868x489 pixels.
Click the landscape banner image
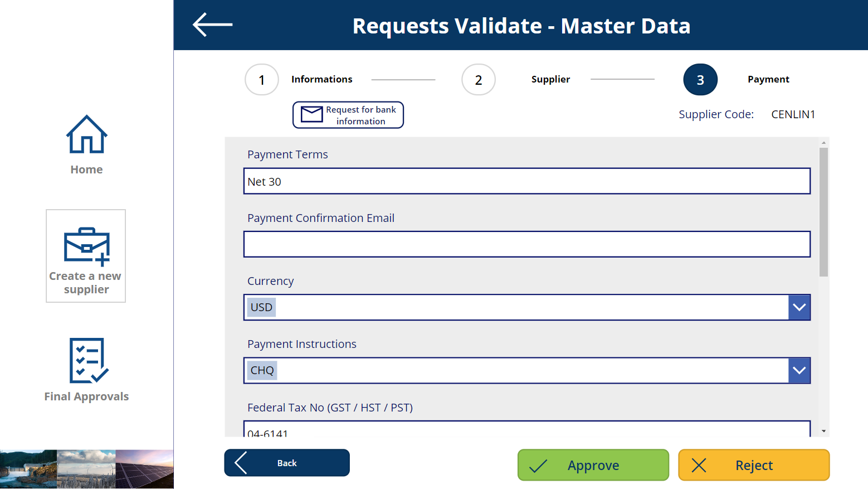click(x=87, y=469)
